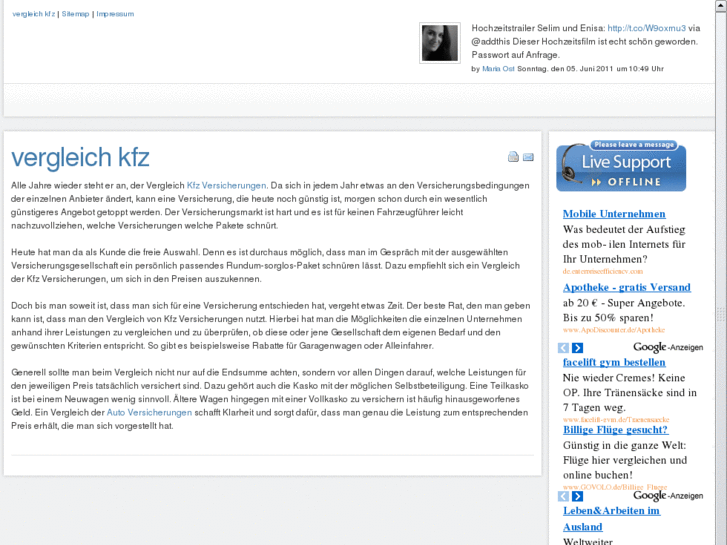The width and height of the screenshot is (727, 545).
Task: Click the email envelope icon
Action: 528,157
